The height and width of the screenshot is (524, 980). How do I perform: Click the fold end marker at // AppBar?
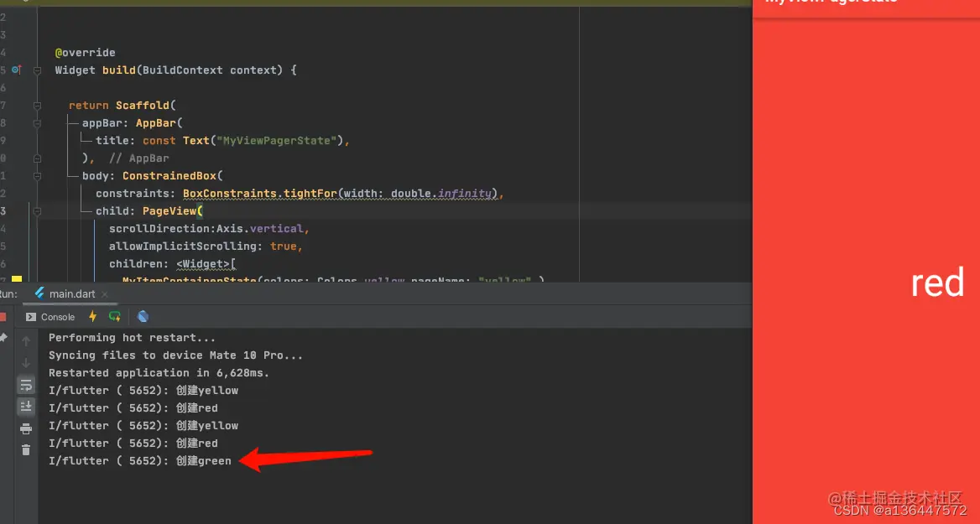pos(37,158)
